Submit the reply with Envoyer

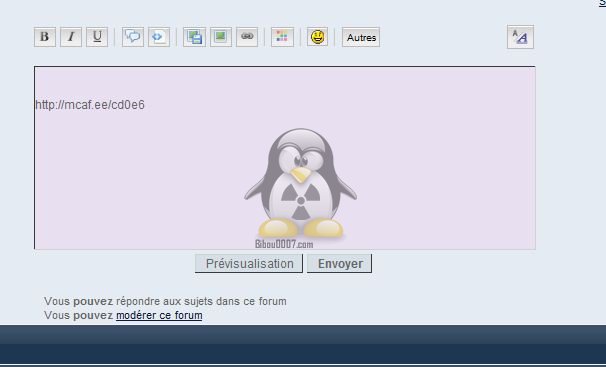click(339, 263)
